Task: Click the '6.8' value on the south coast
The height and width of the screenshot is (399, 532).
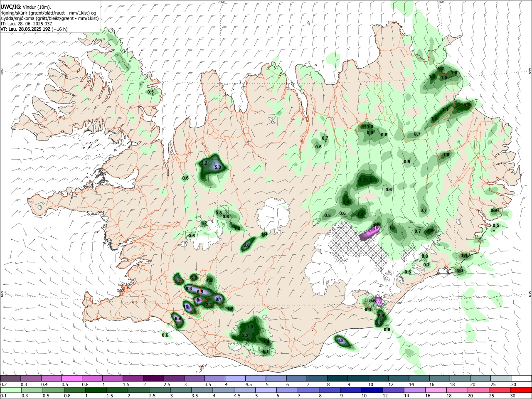Action: pyautogui.click(x=340, y=340)
